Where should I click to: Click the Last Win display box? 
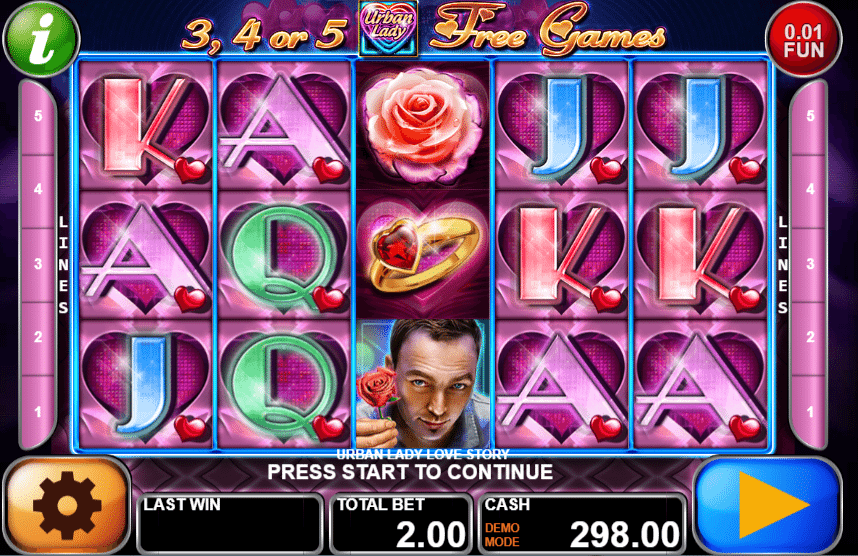coord(230,524)
